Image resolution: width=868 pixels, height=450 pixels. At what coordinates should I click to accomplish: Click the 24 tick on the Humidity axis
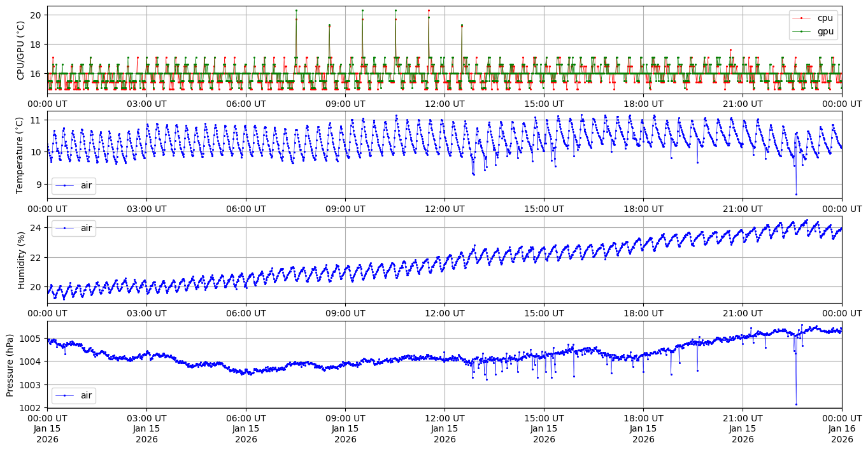pyautogui.click(x=36, y=228)
